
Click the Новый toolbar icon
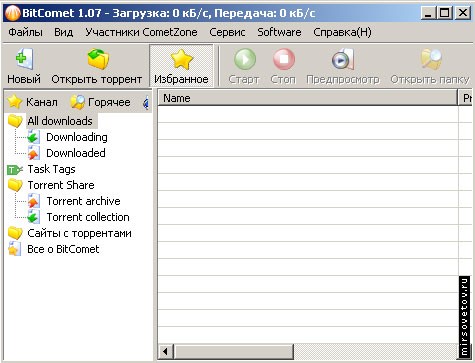(x=25, y=59)
